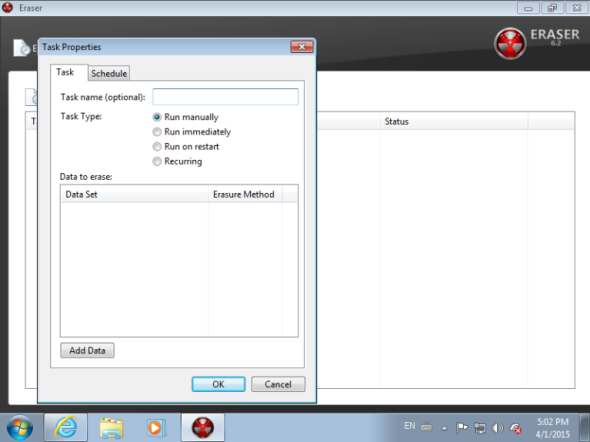The width and height of the screenshot is (590, 442).
Task: Open the Action Center flag icon
Action: [462, 428]
